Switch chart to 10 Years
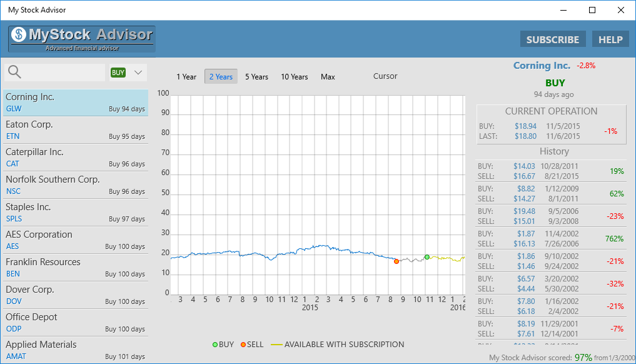 pyautogui.click(x=295, y=77)
